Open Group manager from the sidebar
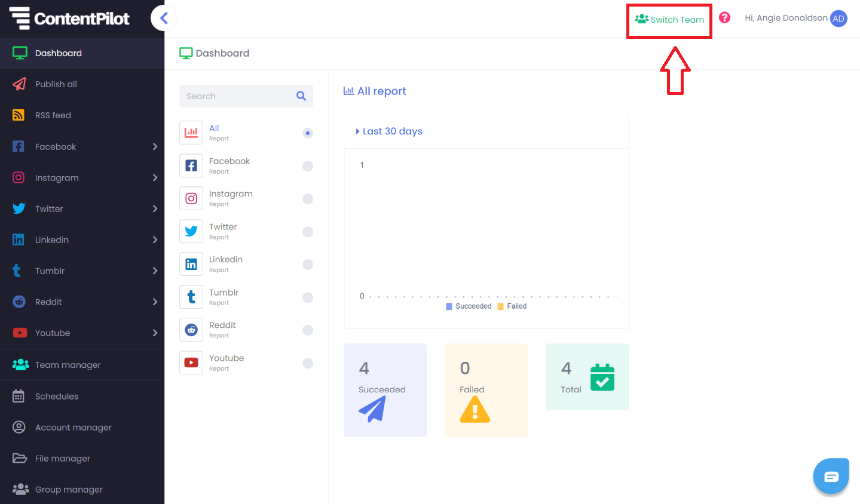Screen dimensions: 860x504 coord(82,489)
